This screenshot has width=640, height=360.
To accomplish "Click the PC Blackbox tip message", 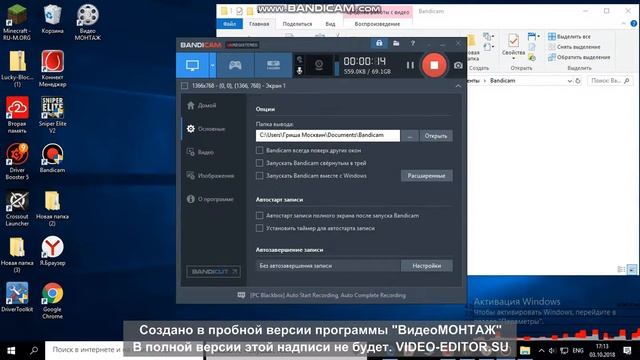I will tap(328, 295).
